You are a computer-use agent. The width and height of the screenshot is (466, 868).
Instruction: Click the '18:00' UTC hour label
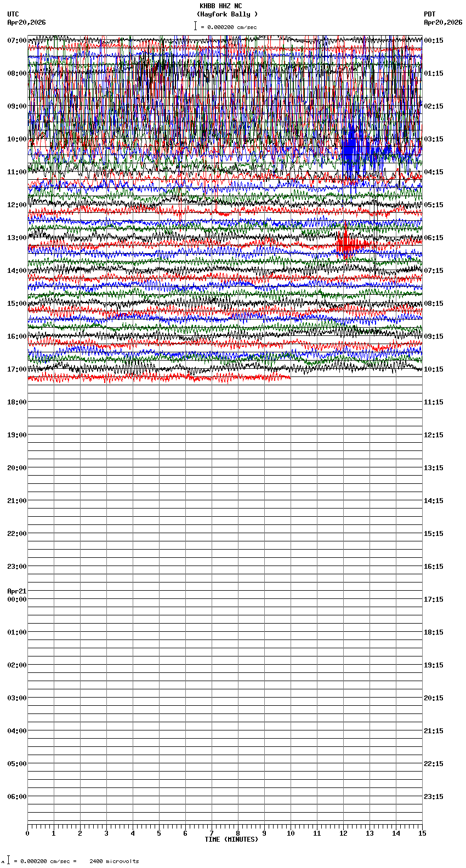[x=17, y=402]
